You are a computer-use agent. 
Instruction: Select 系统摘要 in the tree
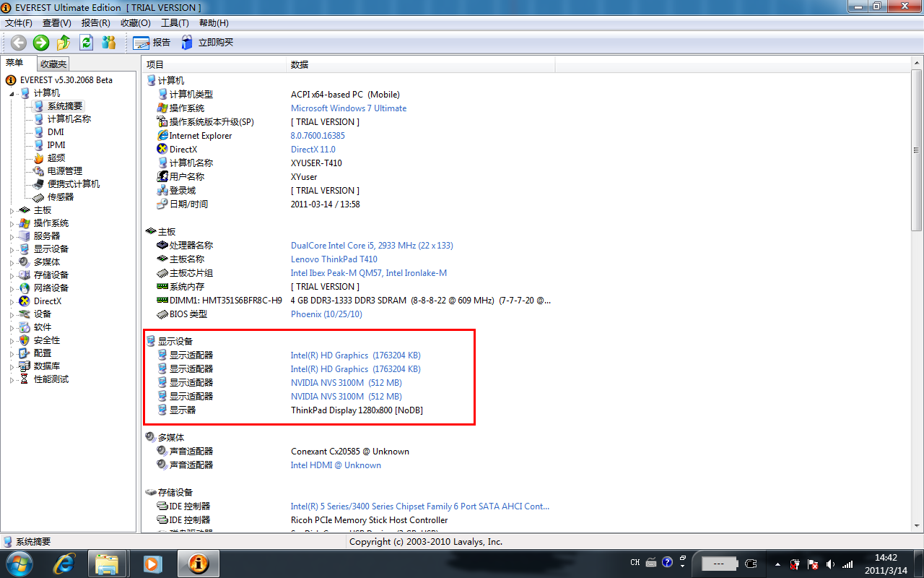[65, 106]
